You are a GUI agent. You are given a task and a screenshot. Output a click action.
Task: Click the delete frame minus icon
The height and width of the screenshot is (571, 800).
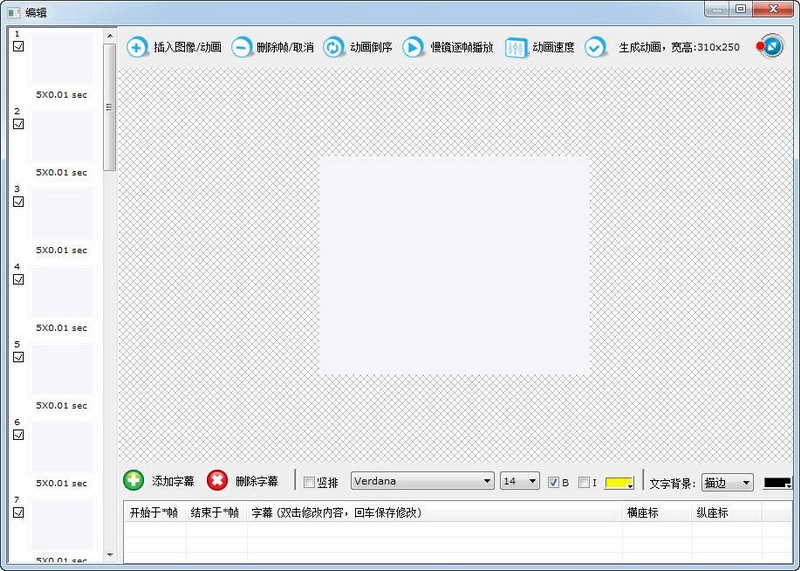tap(241, 47)
